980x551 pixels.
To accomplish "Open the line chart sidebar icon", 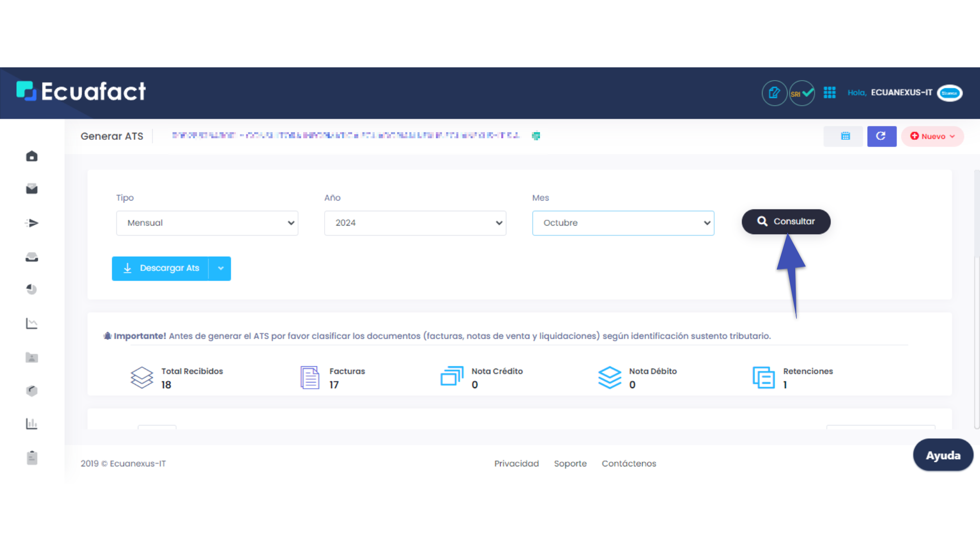I will (32, 323).
